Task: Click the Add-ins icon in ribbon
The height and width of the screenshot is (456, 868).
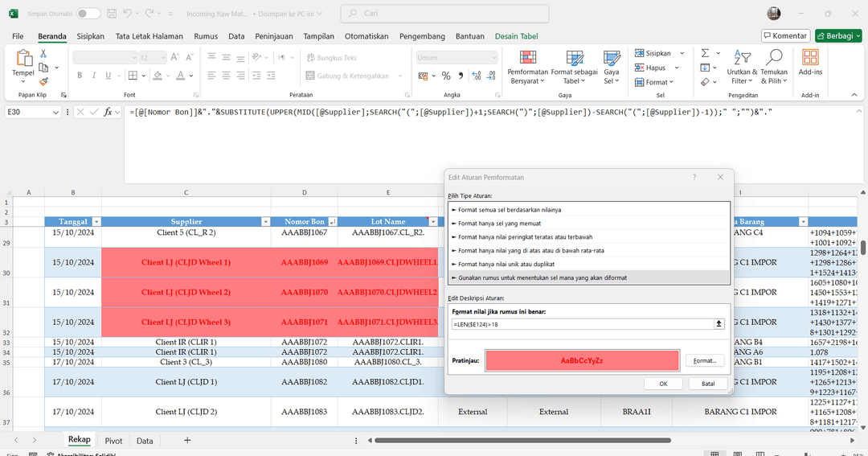Action: pyautogui.click(x=810, y=56)
